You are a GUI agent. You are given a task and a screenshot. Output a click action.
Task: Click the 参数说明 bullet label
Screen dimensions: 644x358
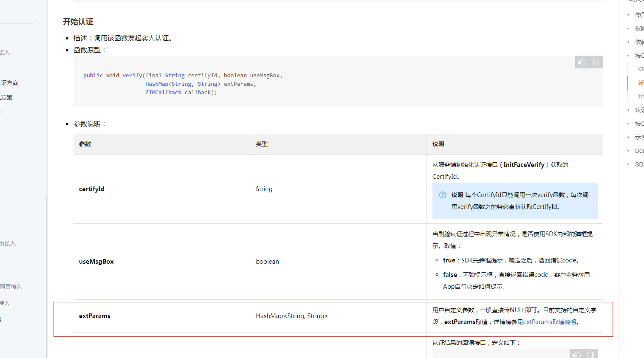[x=90, y=124]
